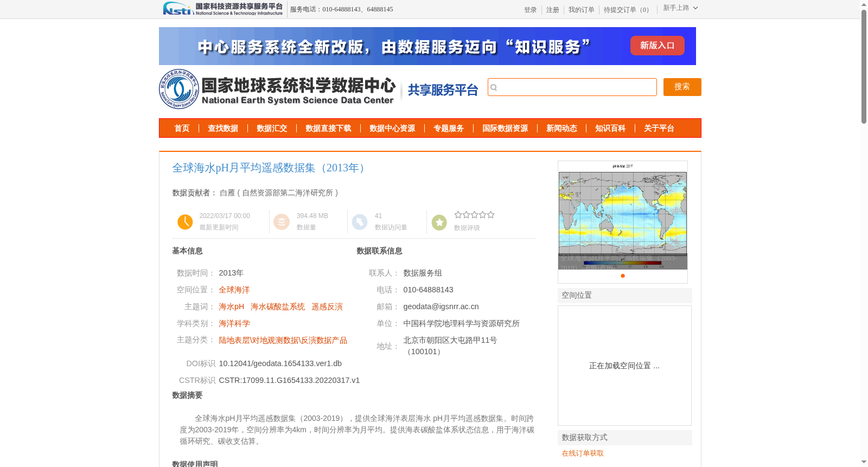
Task: Click the DOI value 10.12041/geodata.1654133.ver1.db
Action: (280, 364)
